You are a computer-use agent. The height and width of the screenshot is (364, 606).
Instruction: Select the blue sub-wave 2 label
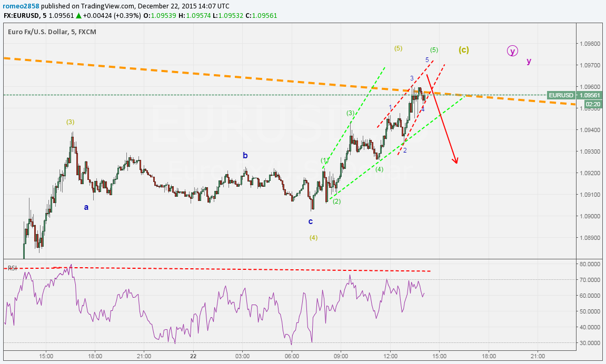coord(405,150)
